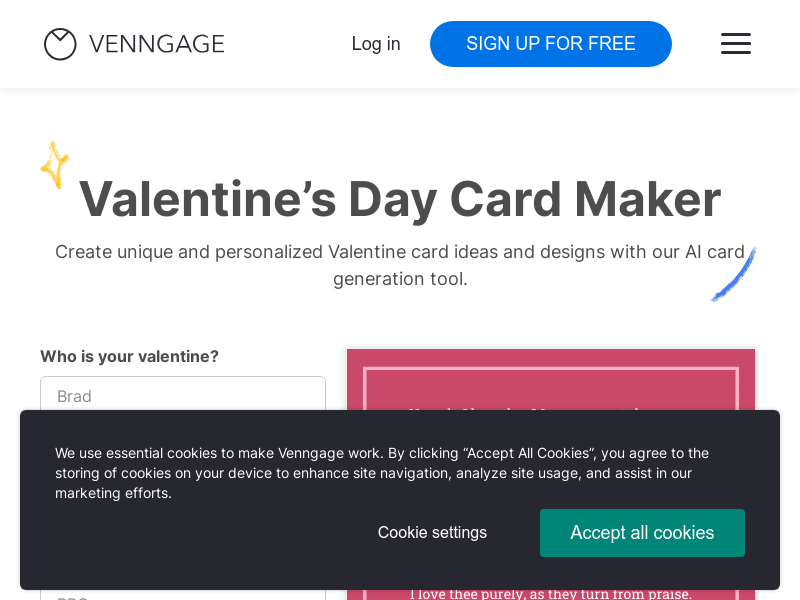Click the card's inner pink border frame
800x600 pixels.
pyautogui.click(x=366, y=390)
